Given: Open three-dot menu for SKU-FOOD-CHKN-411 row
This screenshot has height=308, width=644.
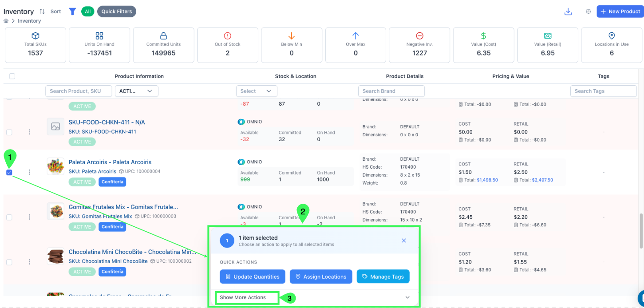Looking at the screenshot, I should (30, 132).
